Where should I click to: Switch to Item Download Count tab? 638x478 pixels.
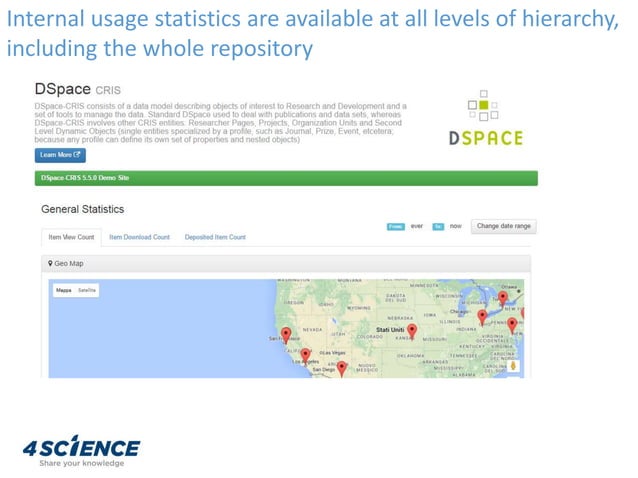[139, 237]
